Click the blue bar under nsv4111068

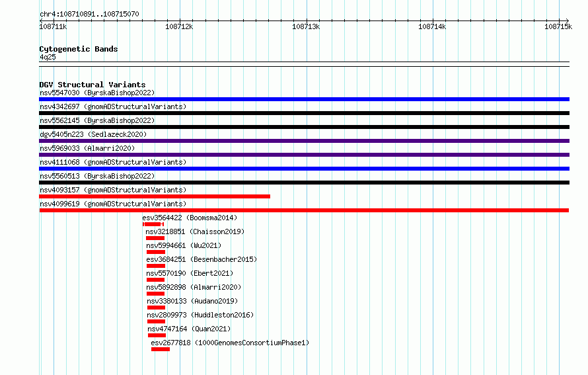304,169
